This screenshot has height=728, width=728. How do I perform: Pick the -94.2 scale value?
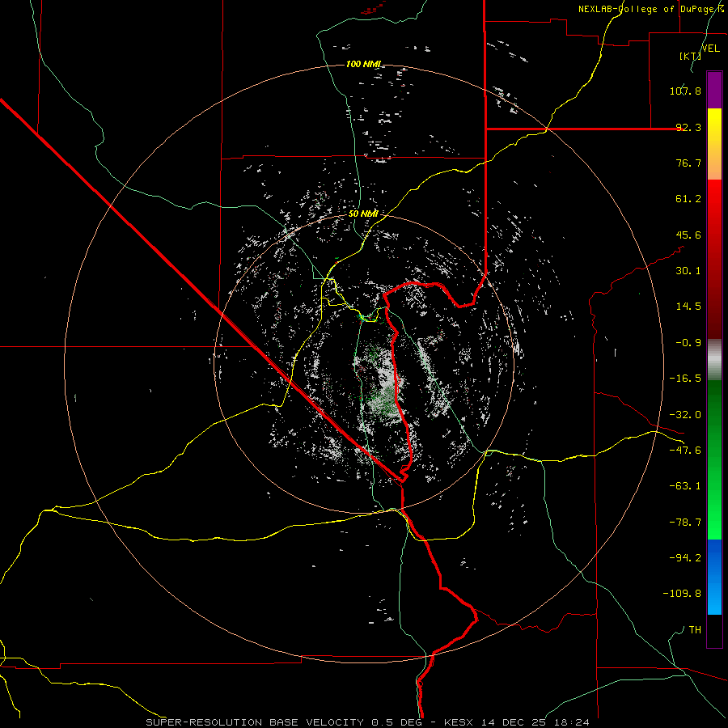click(x=685, y=558)
